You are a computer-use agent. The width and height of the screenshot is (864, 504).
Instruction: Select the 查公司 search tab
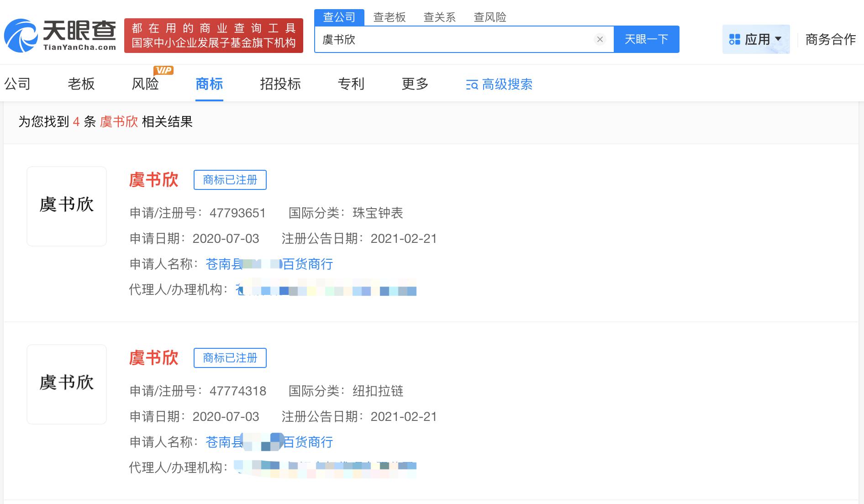tap(339, 17)
